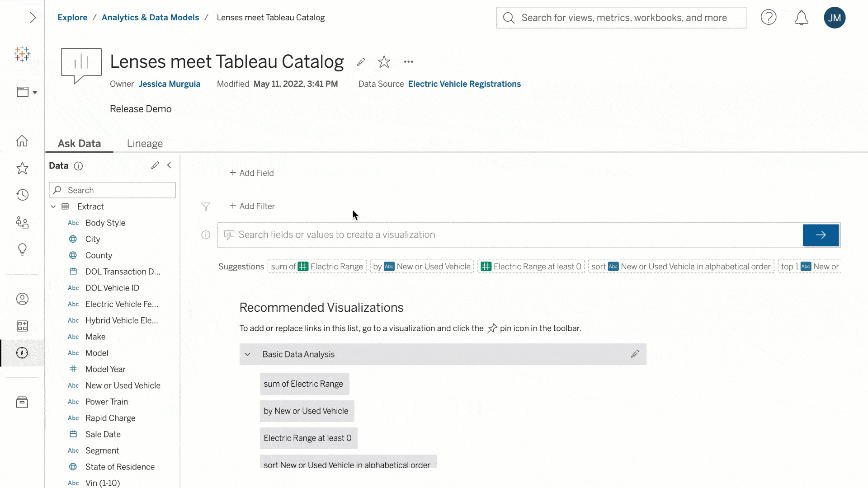Screen dimensions: 868x488
Task: Click the Jessica Murguia owner link
Action: click(x=170, y=84)
